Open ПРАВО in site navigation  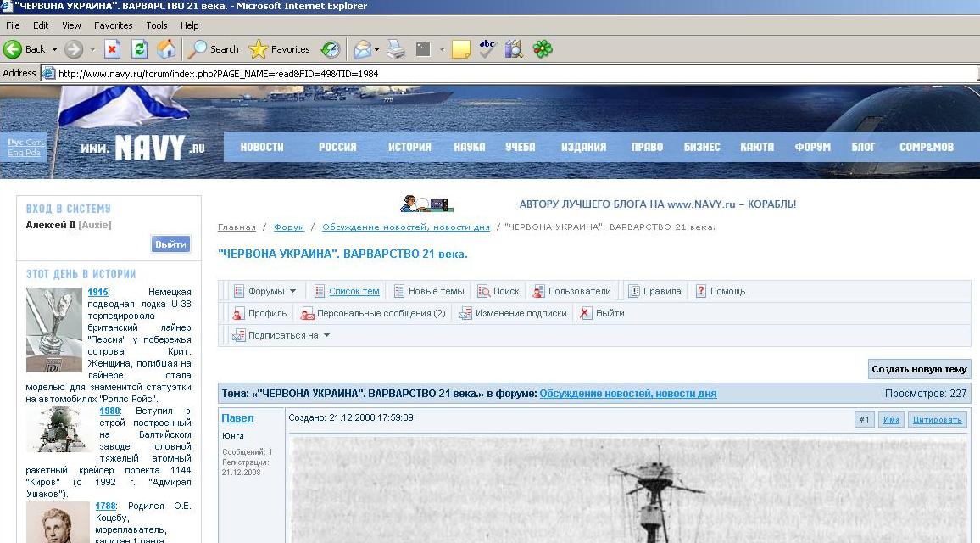pyautogui.click(x=647, y=147)
